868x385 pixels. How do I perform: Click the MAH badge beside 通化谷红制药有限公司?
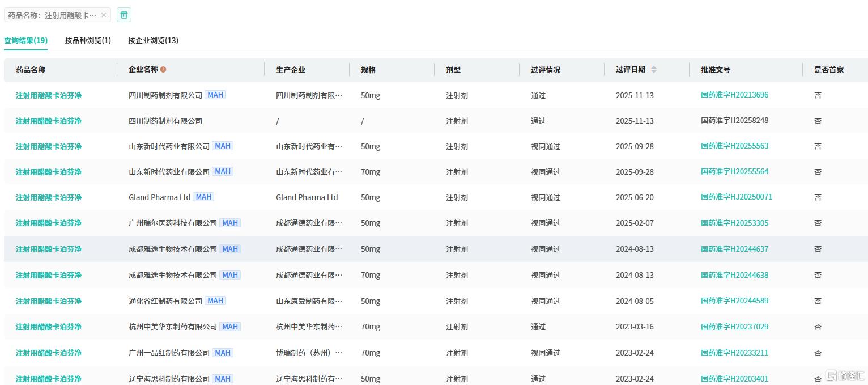pyautogui.click(x=215, y=301)
